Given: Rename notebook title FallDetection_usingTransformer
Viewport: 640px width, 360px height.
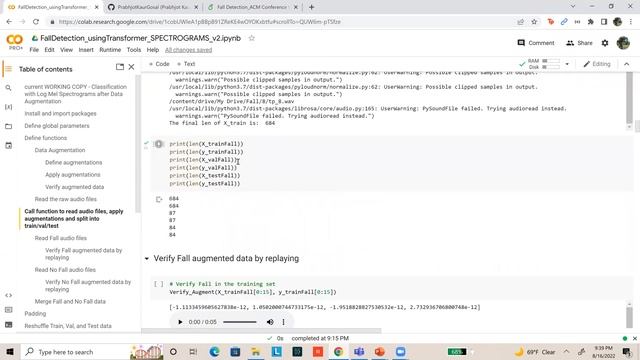Looking at the screenshot, I should coord(140,38).
